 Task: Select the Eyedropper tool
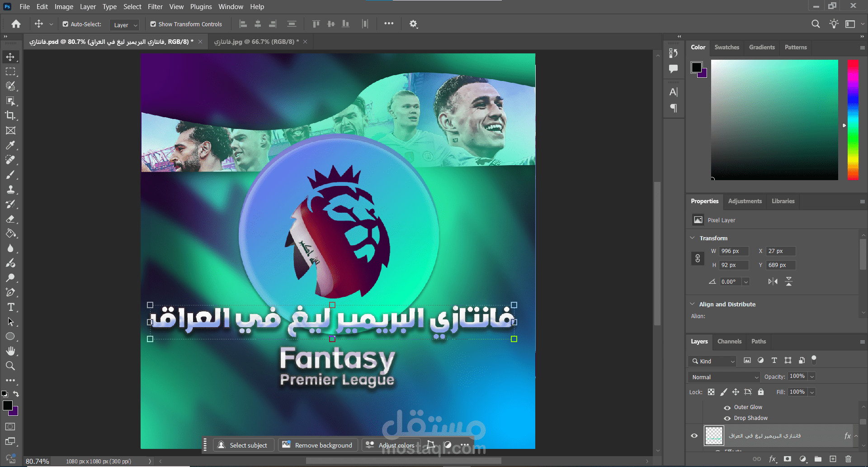pyautogui.click(x=10, y=145)
